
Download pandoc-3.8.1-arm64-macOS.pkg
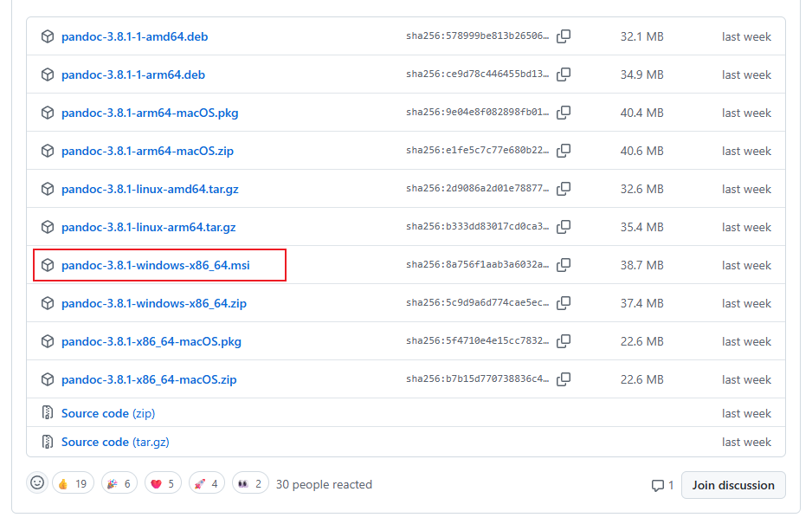[x=150, y=113]
